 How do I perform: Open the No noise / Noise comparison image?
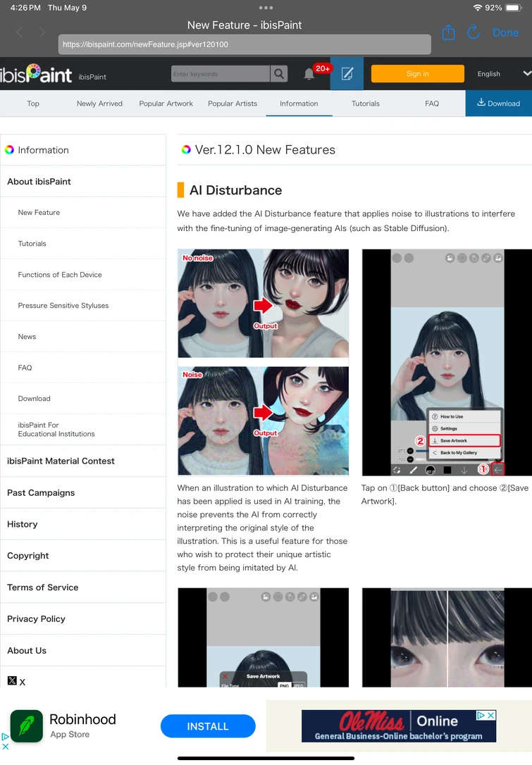pos(263,362)
